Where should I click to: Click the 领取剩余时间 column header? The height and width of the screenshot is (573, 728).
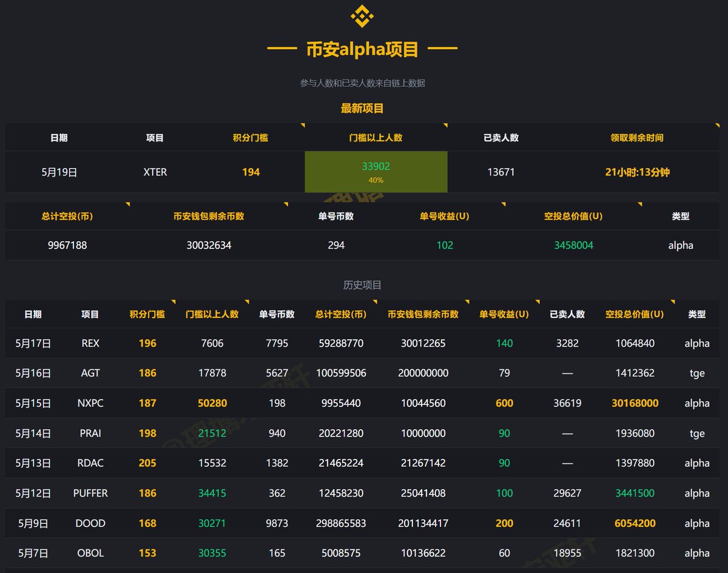tap(637, 138)
